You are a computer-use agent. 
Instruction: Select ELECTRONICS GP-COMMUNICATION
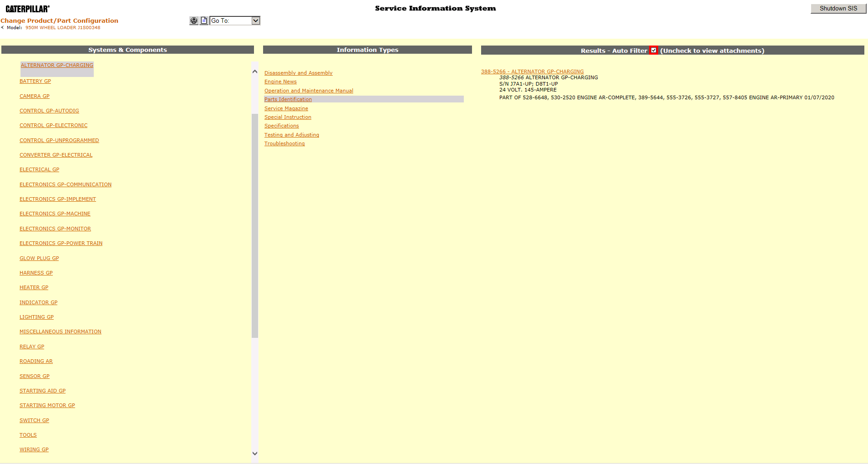pyautogui.click(x=66, y=184)
